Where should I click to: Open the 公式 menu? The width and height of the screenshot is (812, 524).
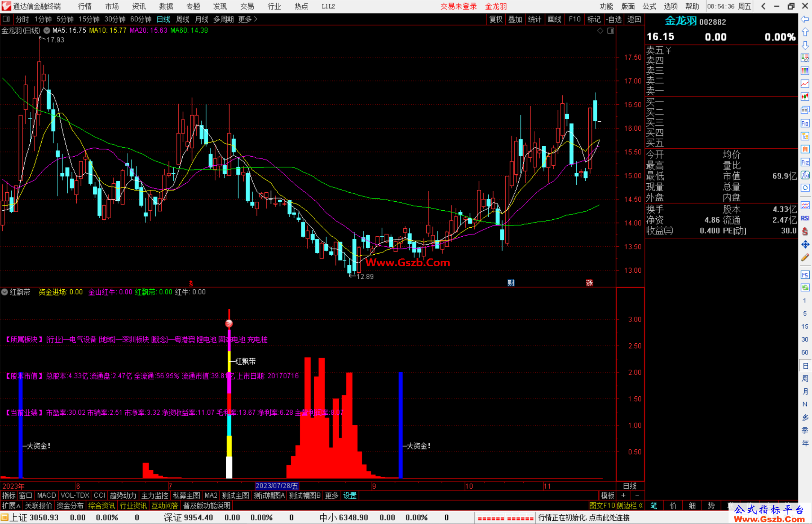pos(649,6)
